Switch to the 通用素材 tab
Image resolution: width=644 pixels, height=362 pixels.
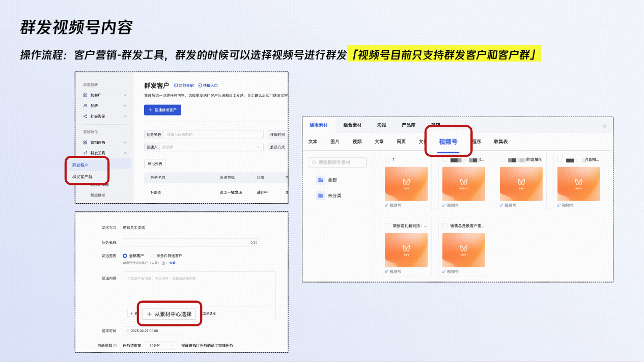tap(319, 125)
